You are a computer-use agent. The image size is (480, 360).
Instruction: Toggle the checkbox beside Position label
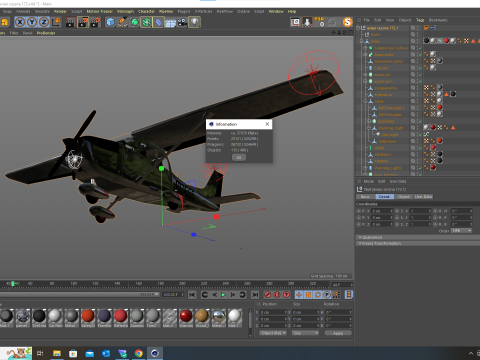(x=259, y=304)
